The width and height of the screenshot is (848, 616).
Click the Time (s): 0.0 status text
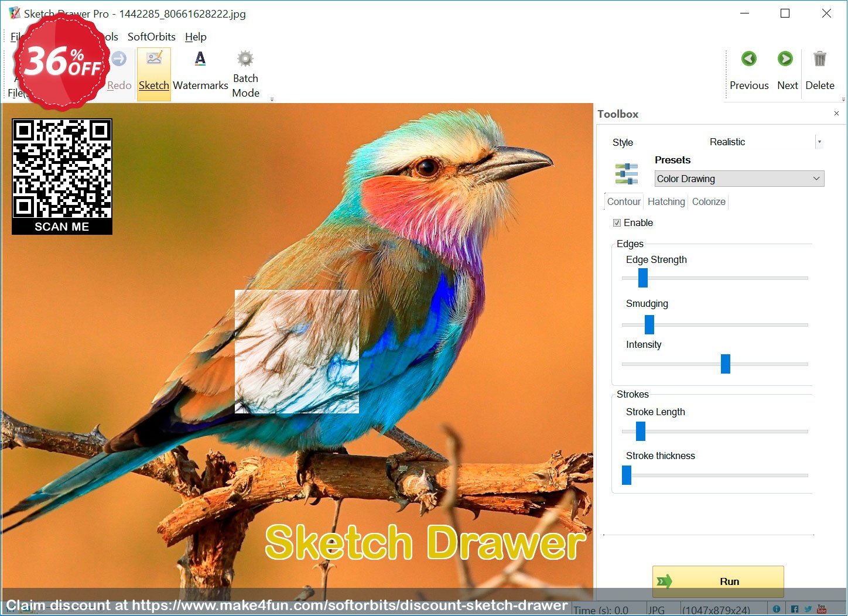(601, 610)
